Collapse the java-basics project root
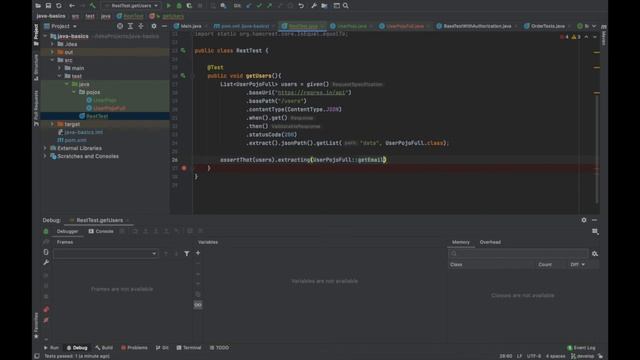 click(x=45, y=36)
